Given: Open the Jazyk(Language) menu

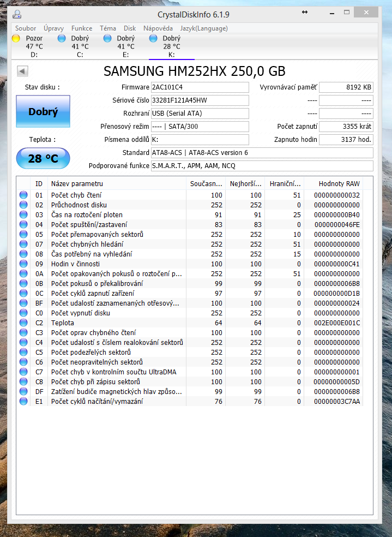Looking at the screenshot, I should click(204, 28).
